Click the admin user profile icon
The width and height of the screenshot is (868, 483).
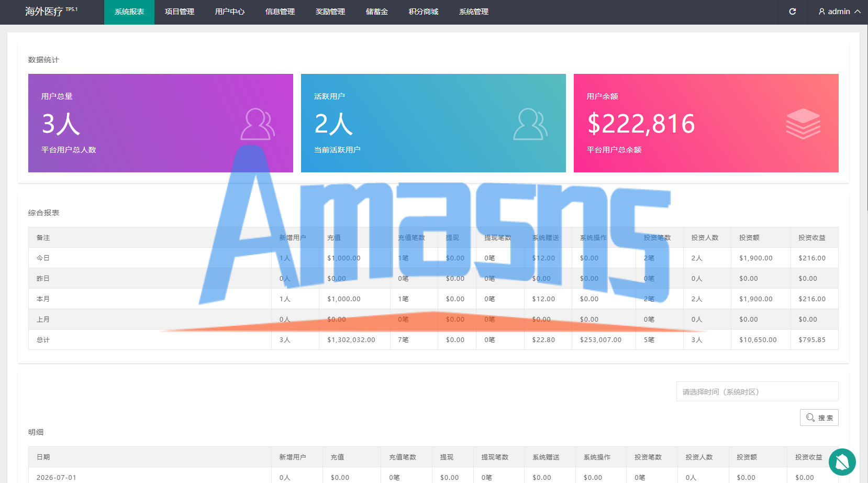tap(822, 12)
